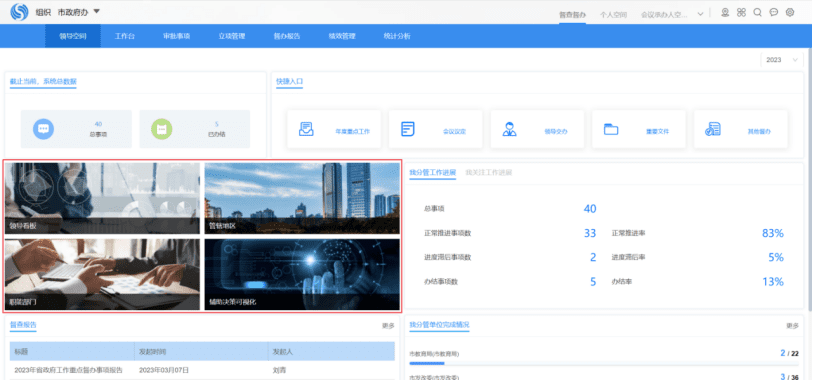Click the 进度滞后事项数 value 2
This screenshot has height=381, width=813.
point(593,257)
